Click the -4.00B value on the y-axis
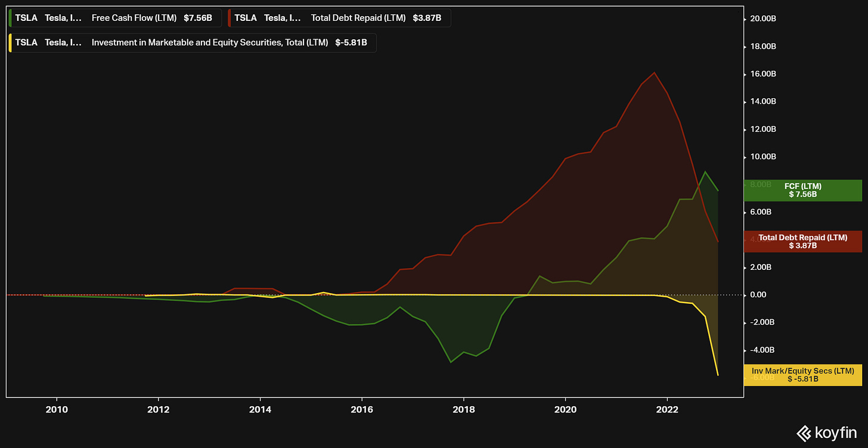Screen dimensions: 868x448 [762, 350]
